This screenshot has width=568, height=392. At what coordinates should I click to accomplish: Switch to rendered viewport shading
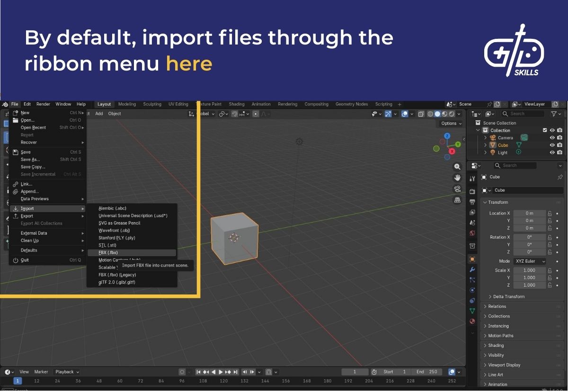pyautogui.click(x=451, y=114)
